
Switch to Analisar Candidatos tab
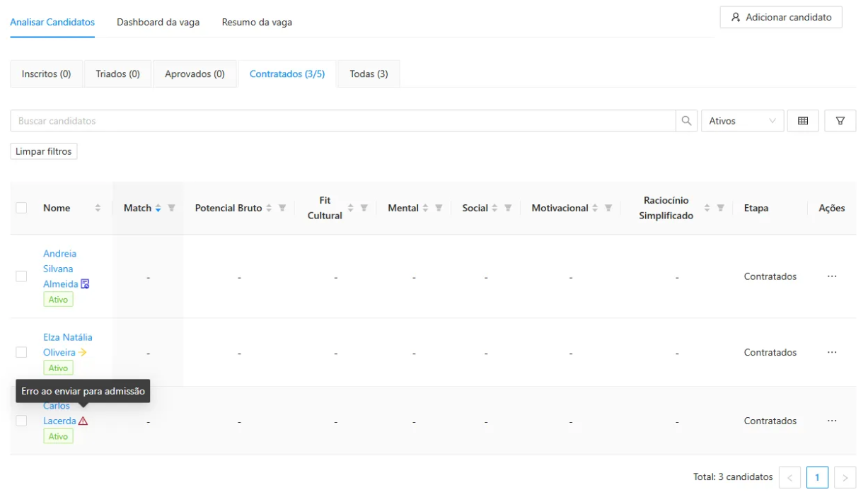52,22
